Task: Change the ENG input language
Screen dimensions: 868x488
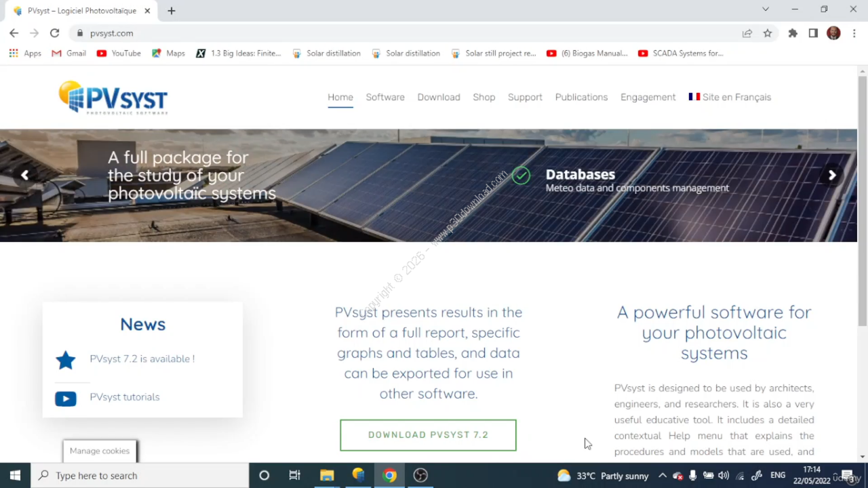Action: tap(778, 476)
